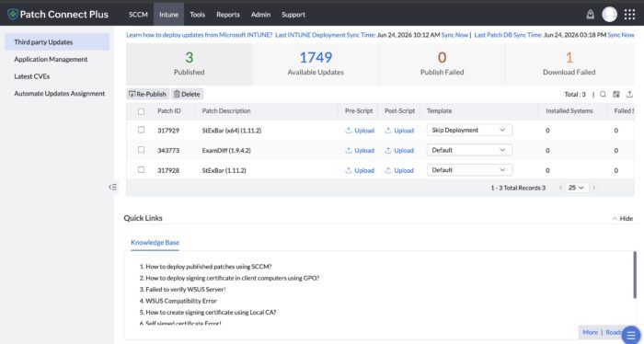The height and width of the screenshot is (344, 644).
Task: Click the Delete button
Action: click(x=187, y=94)
